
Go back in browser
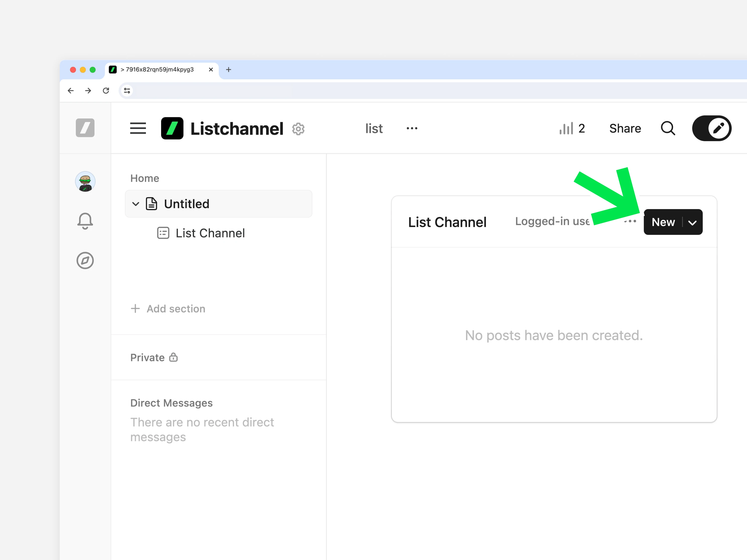click(x=70, y=90)
